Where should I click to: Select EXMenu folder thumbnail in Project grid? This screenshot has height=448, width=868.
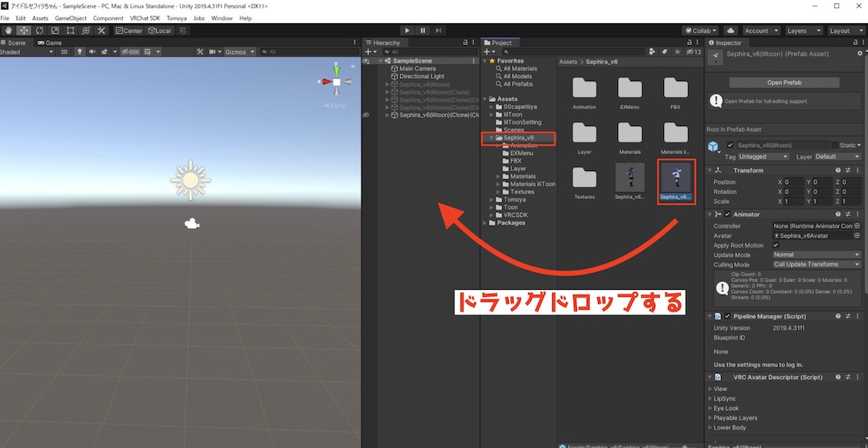click(630, 88)
